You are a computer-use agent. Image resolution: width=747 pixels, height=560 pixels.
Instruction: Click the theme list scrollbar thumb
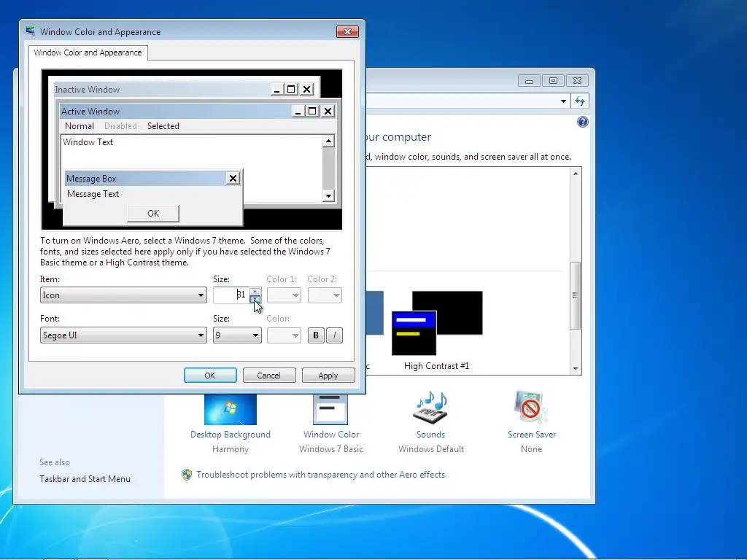click(576, 295)
